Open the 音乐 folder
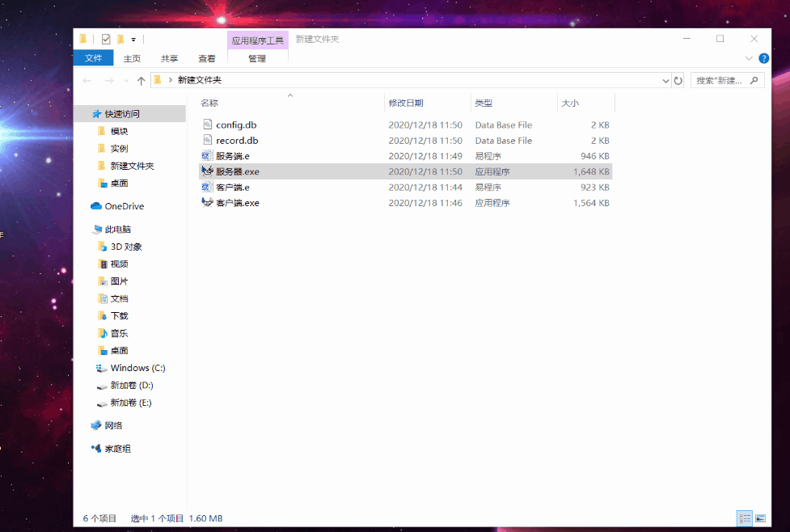 (120, 333)
